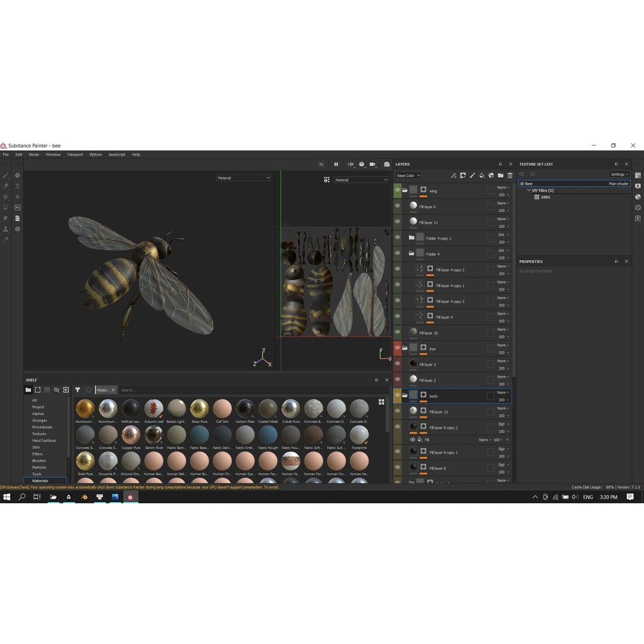Click the 3D cube view mode icon
The width and height of the screenshot is (644, 644).
pos(361,165)
